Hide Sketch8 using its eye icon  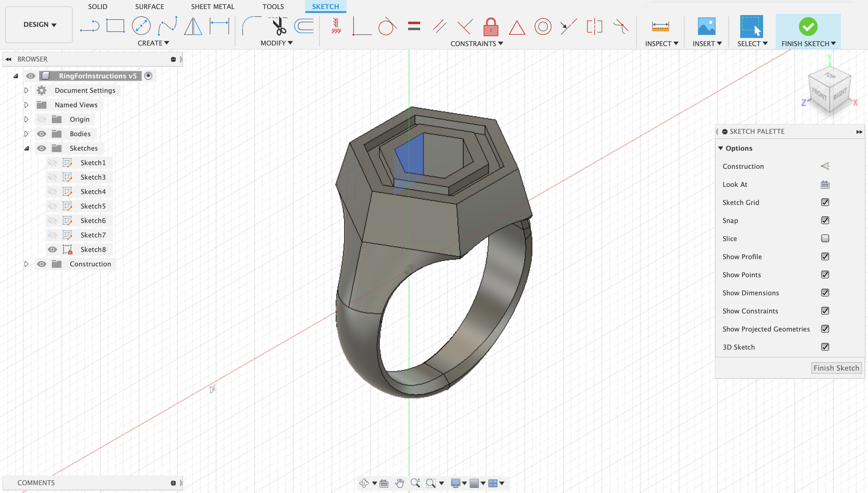52,250
